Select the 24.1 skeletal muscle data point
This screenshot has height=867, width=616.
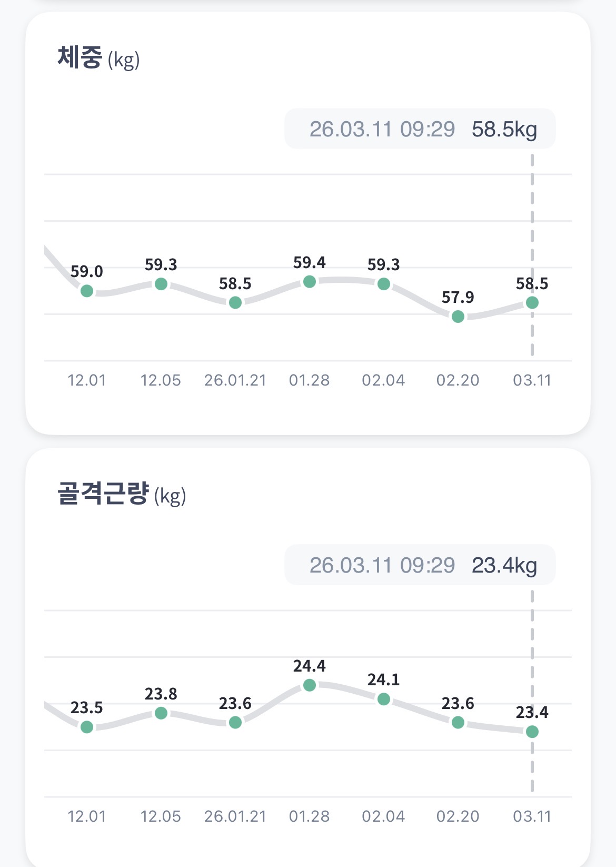pyautogui.click(x=384, y=699)
